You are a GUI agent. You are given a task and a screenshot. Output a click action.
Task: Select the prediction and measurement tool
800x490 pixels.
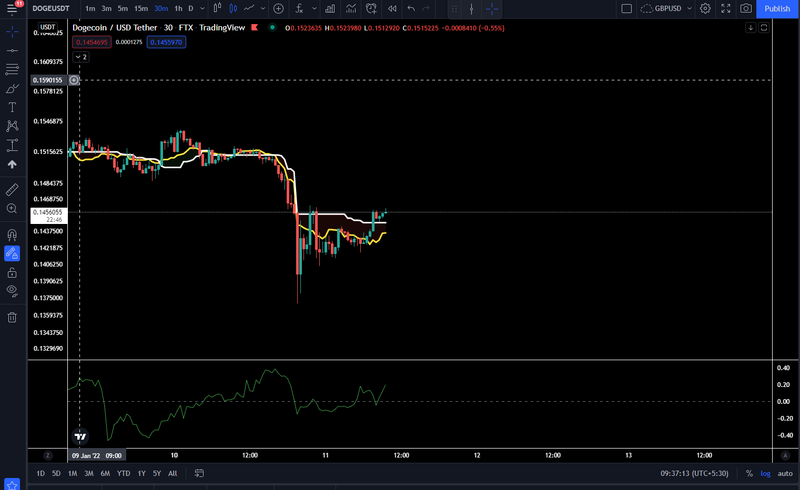point(12,145)
